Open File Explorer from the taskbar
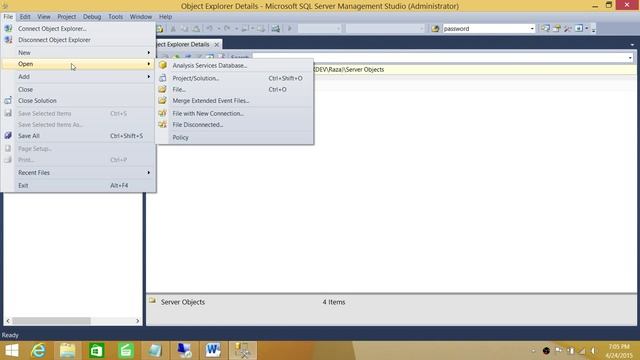Screen dimensions: 640x360 (67, 351)
